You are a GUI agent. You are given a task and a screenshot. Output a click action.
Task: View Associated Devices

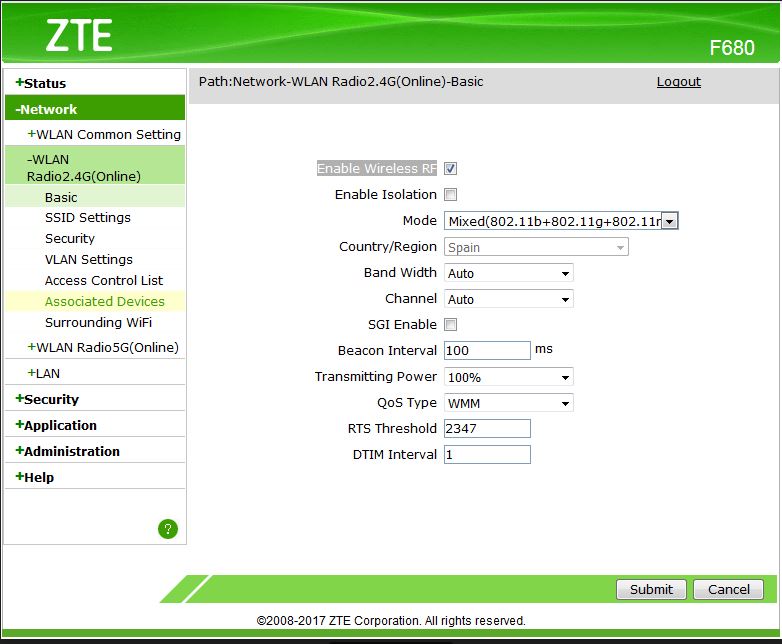tap(95, 301)
